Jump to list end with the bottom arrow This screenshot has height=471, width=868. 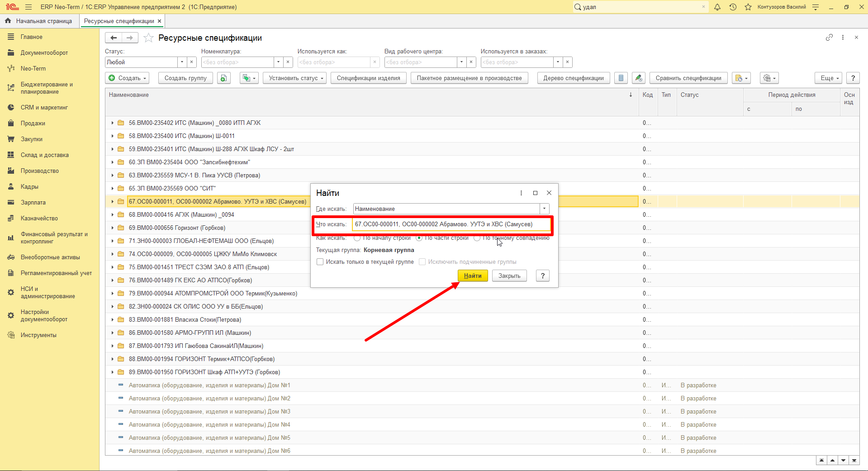pyautogui.click(x=854, y=461)
